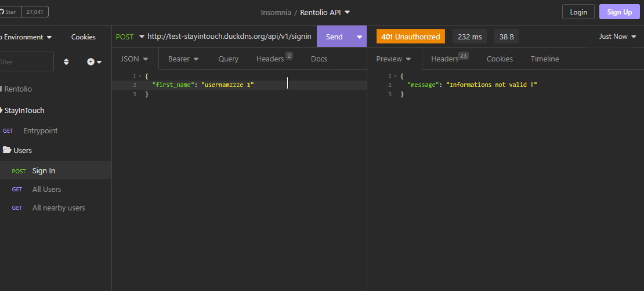Switch to the Timeline tab
This screenshot has height=291, width=644.
[x=545, y=59]
